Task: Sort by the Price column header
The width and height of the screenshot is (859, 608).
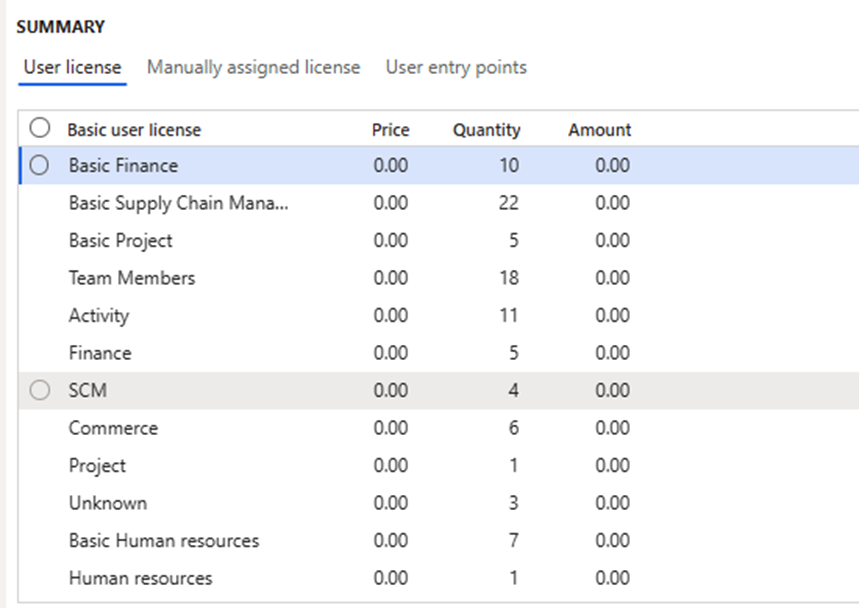Action: (x=390, y=129)
